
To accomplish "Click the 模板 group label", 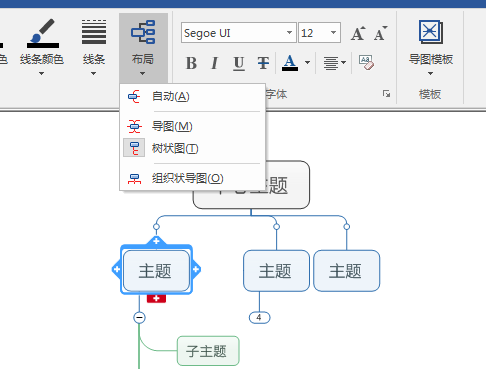I will 430,94.
